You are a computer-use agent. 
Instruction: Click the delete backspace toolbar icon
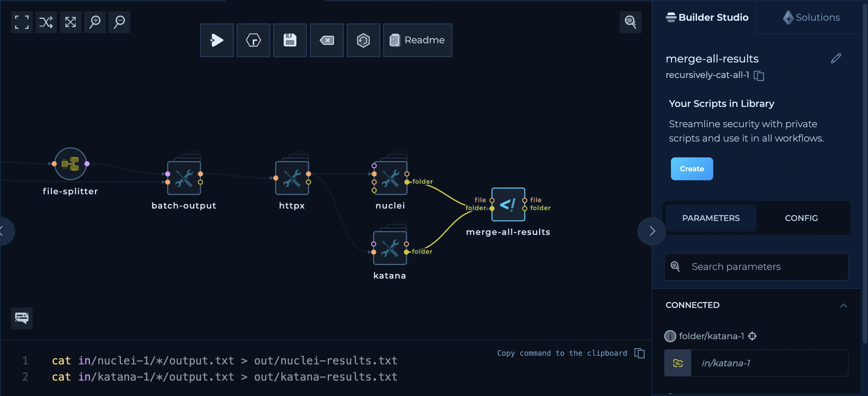pos(327,40)
